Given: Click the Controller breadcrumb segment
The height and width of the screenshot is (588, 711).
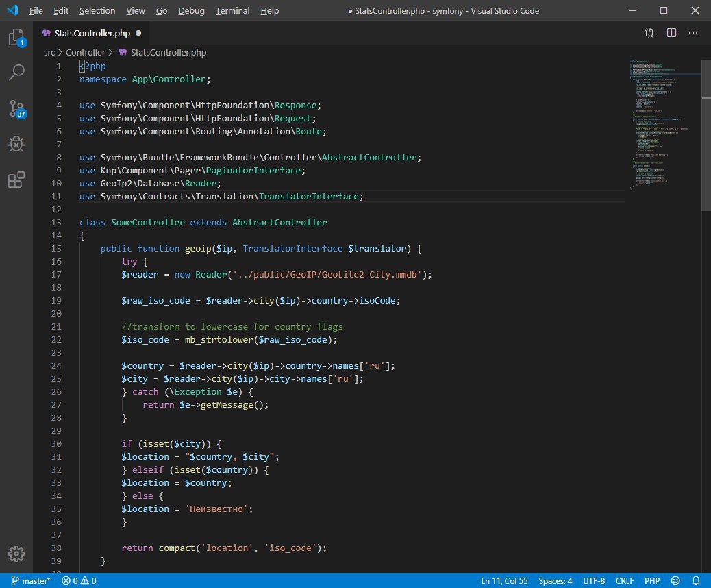Looking at the screenshot, I should click(x=85, y=52).
